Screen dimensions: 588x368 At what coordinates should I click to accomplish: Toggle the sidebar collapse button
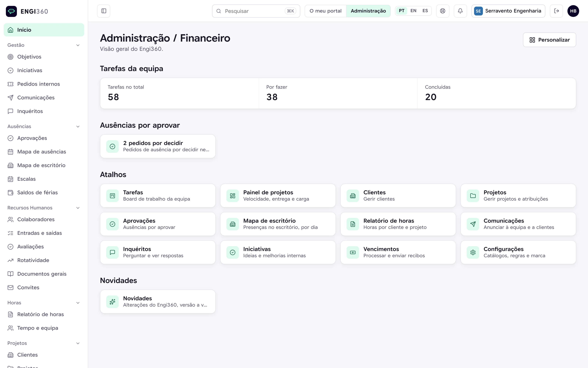(x=104, y=11)
